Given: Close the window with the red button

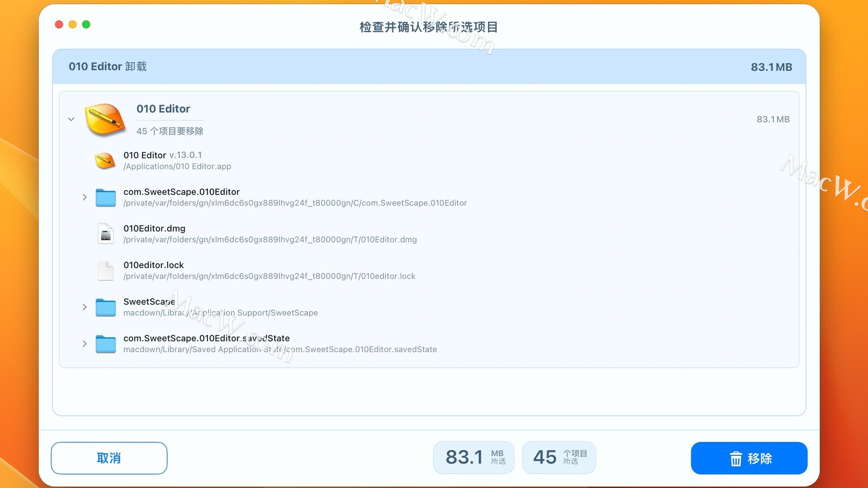Looking at the screenshot, I should click(x=59, y=24).
